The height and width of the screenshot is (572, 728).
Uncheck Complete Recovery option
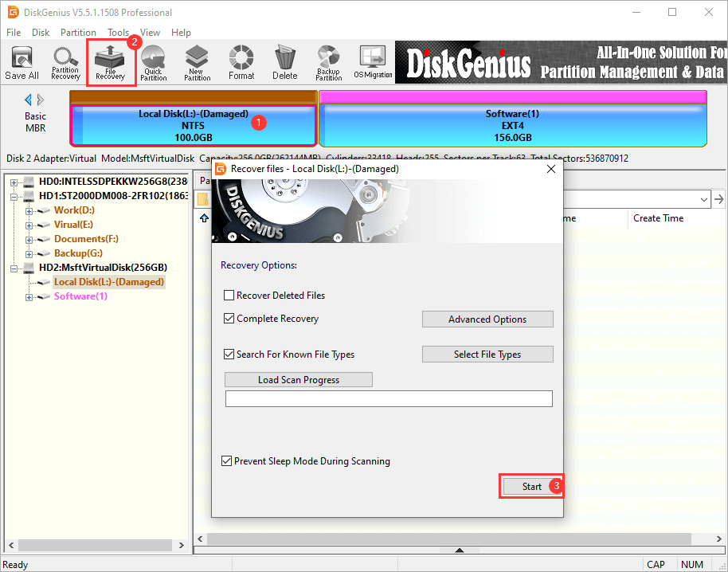point(229,319)
